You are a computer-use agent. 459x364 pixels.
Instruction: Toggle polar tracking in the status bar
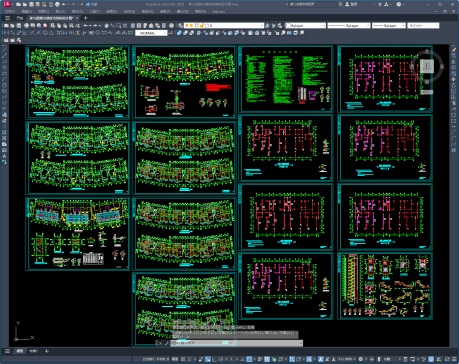[x=221, y=359]
